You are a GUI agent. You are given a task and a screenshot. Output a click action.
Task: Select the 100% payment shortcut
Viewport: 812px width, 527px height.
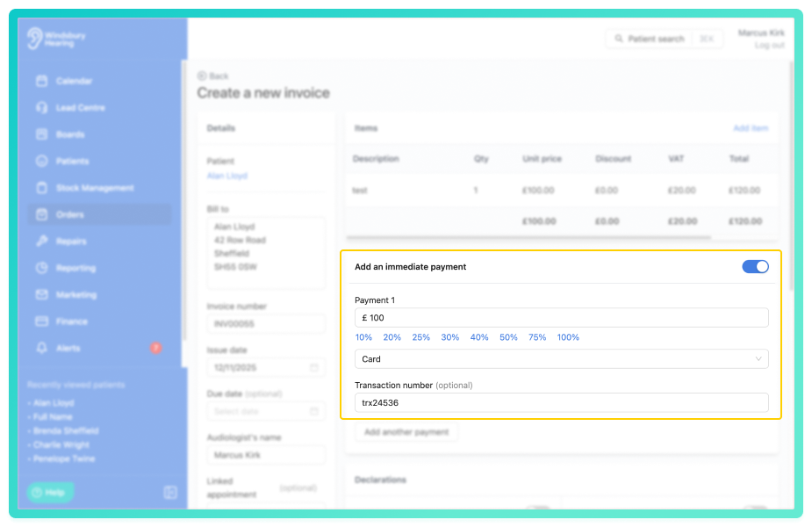(x=568, y=337)
